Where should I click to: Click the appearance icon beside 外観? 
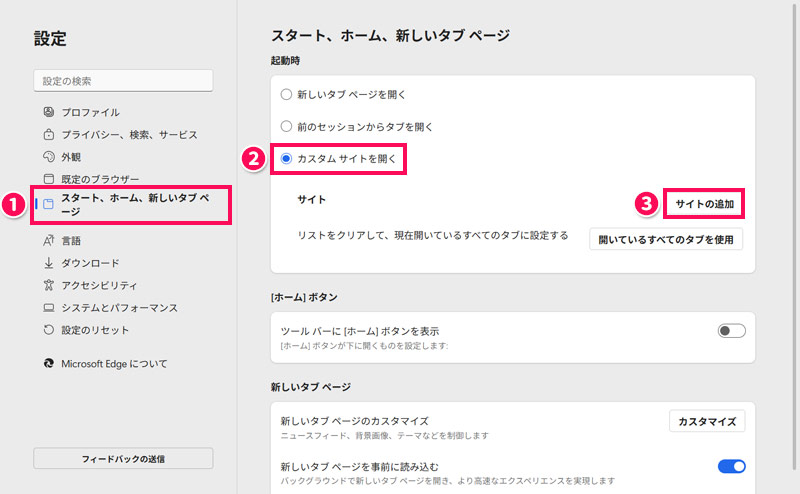(x=48, y=157)
